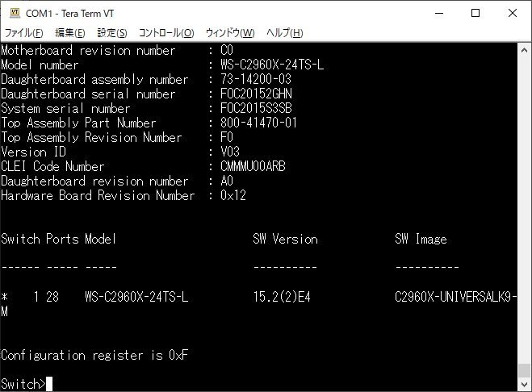
Task: Click the SW Image column header
Action: pos(421,239)
